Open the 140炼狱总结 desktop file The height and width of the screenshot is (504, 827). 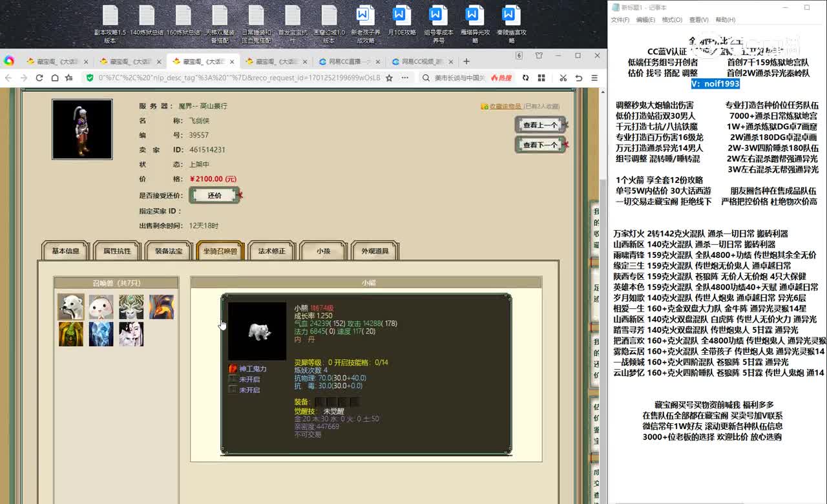[147, 21]
